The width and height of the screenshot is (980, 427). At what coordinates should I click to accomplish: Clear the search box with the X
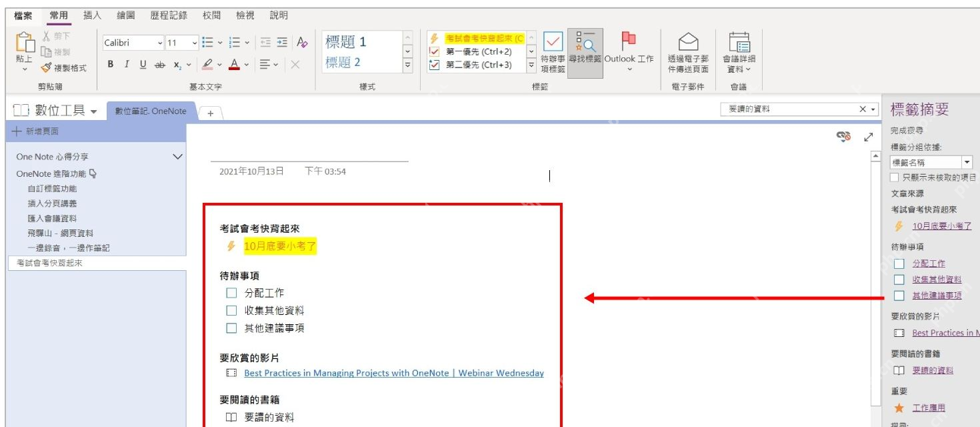coord(863,109)
